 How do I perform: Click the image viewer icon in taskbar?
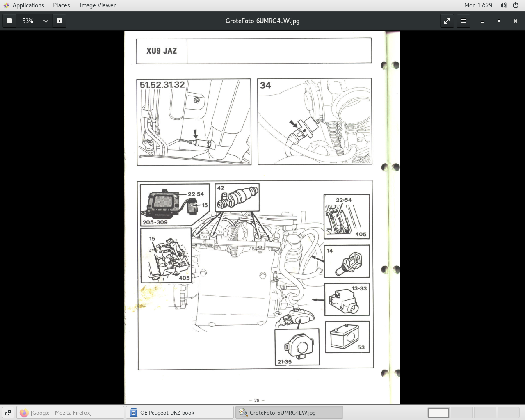click(x=243, y=413)
